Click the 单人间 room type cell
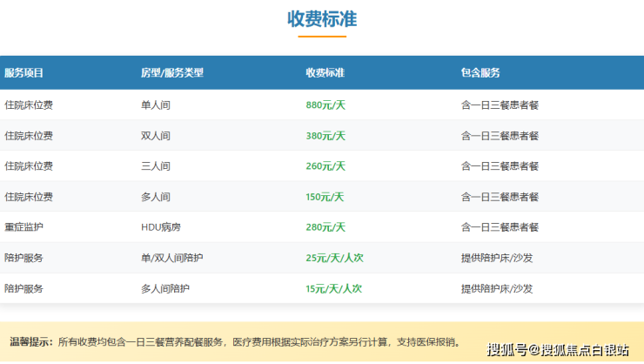 coord(155,104)
